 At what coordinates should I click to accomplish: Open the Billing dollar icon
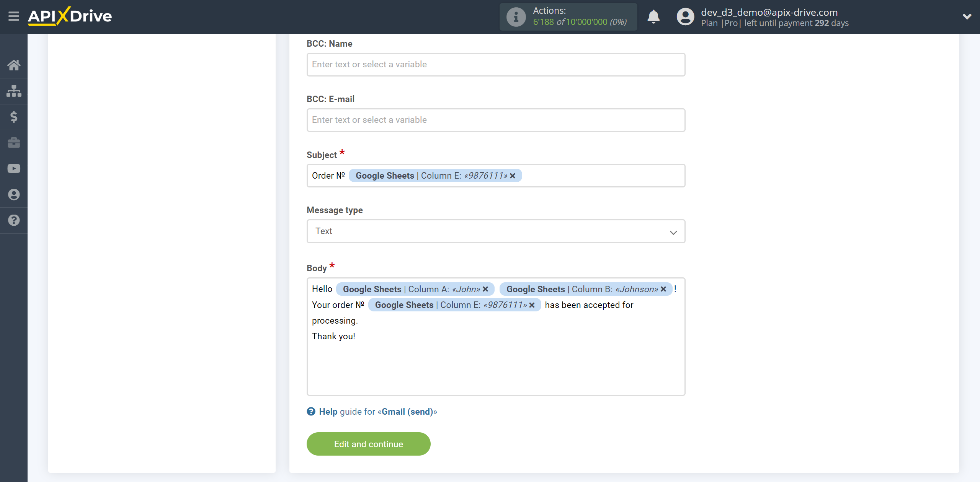(14, 117)
